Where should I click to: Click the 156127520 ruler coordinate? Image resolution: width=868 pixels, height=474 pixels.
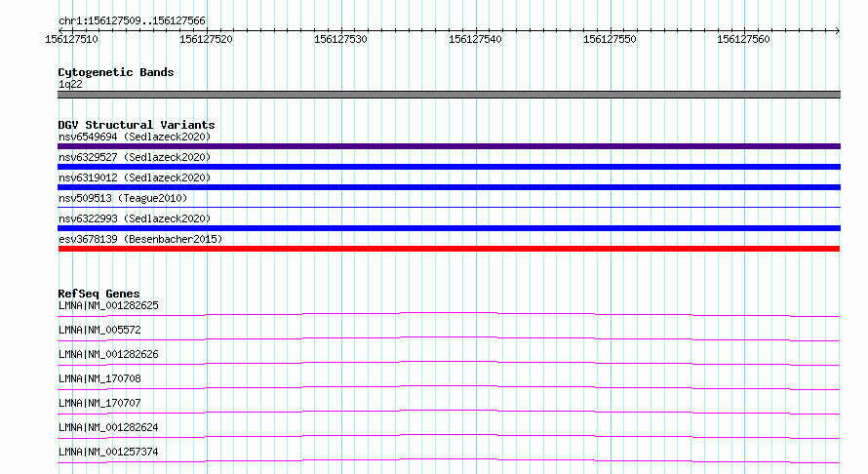pyautogui.click(x=206, y=39)
